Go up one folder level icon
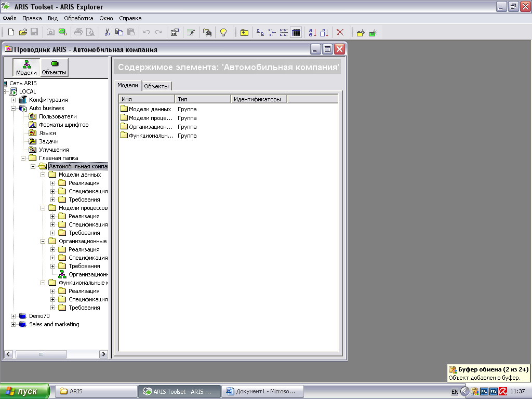The height and width of the screenshot is (399, 532). coord(244,32)
